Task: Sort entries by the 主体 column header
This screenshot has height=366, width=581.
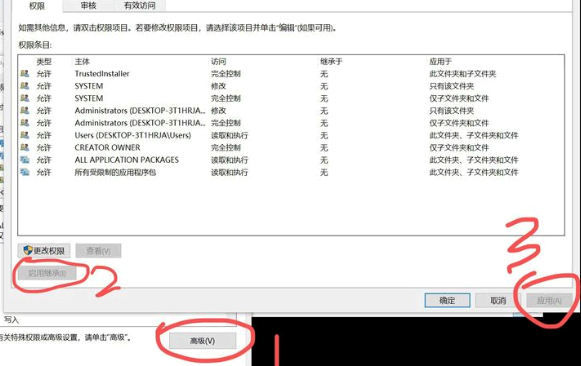Action: [82, 61]
